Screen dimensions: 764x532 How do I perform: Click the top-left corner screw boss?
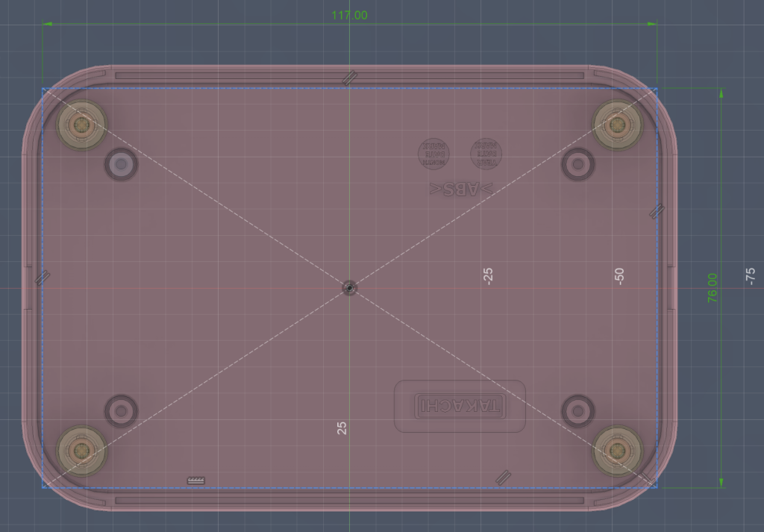(x=81, y=125)
